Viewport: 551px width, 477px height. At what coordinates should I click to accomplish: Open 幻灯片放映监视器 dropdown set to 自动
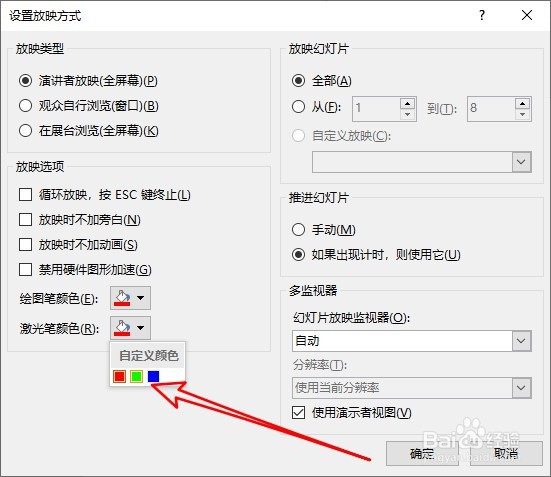tap(411, 341)
